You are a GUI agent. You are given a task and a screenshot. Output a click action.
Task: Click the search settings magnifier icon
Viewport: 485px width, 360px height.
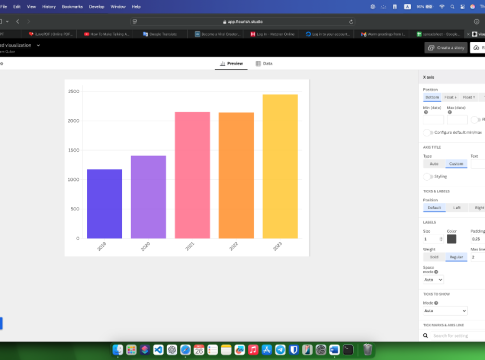425,336
